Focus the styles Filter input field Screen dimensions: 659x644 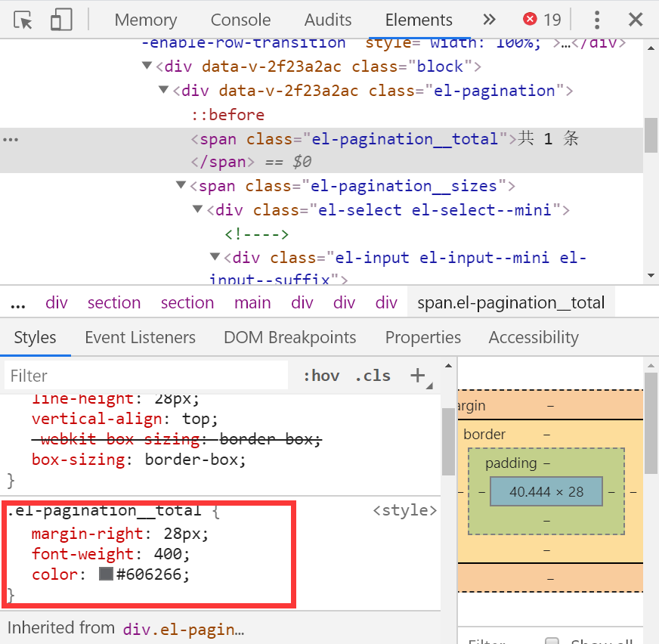point(147,375)
